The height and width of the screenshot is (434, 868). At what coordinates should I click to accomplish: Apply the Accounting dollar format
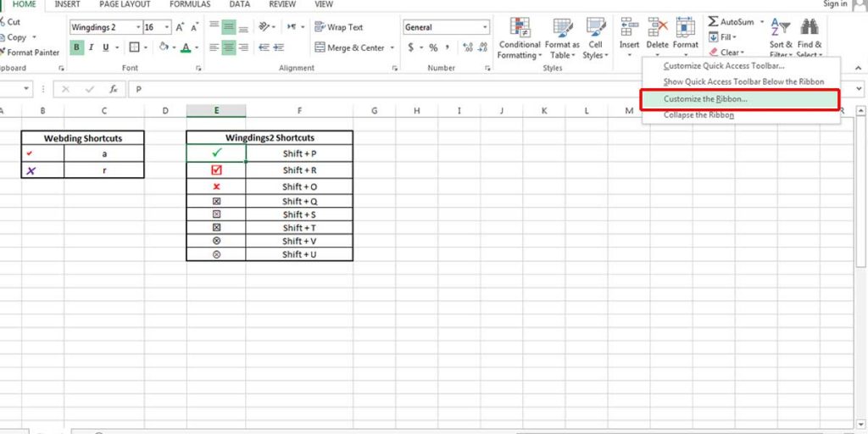(410, 47)
